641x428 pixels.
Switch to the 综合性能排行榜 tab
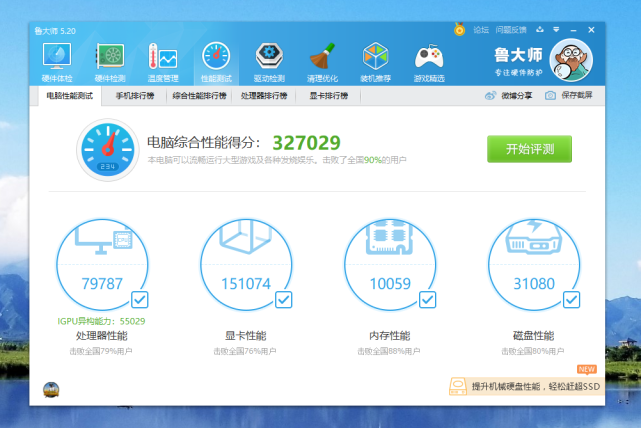pos(199,96)
